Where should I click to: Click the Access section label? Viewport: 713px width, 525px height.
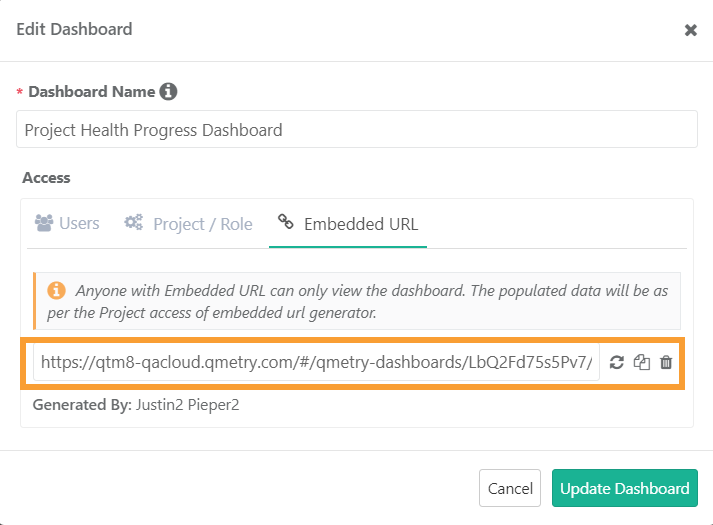[x=46, y=177]
